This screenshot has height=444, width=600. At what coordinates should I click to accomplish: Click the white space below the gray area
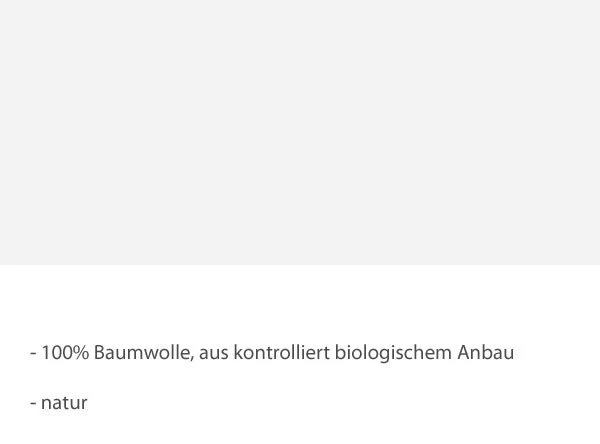coord(300,300)
